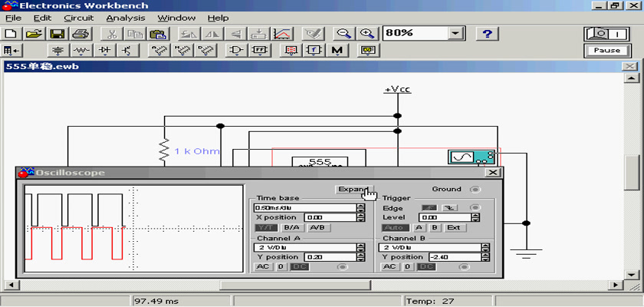
Task: Open the Analysis menu
Action: click(x=126, y=18)
